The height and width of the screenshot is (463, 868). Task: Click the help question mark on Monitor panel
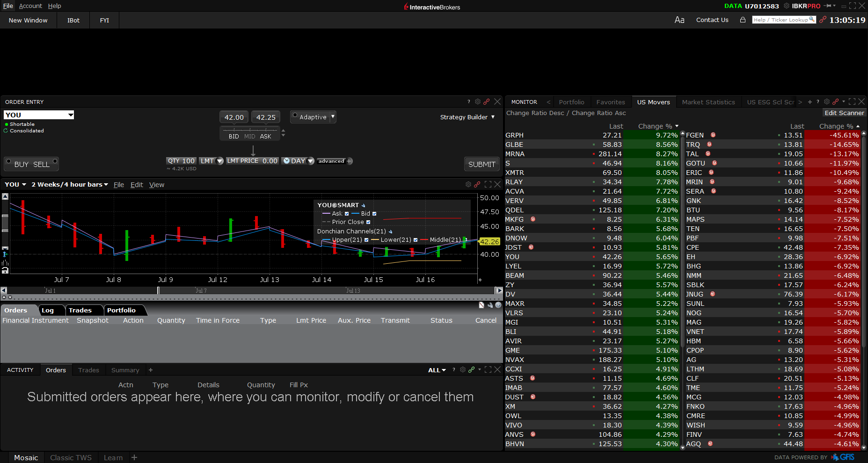click(818, 101)
